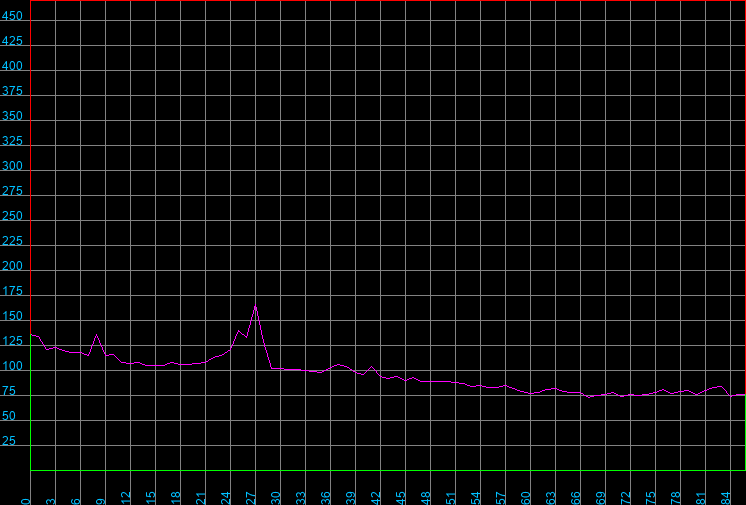Click the 63 label on horizontal axis
This screenshot has height=505, width=746.
[x=550, y=498]
